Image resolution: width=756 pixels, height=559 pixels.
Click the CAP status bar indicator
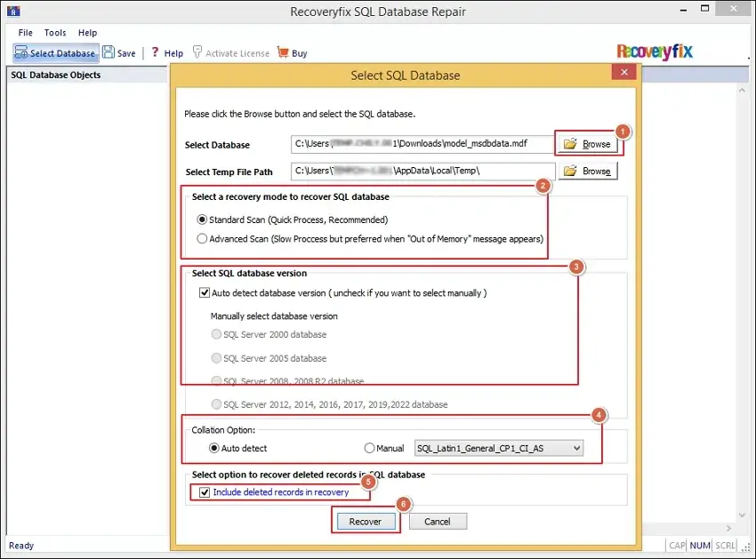click(x=677, y=546)
